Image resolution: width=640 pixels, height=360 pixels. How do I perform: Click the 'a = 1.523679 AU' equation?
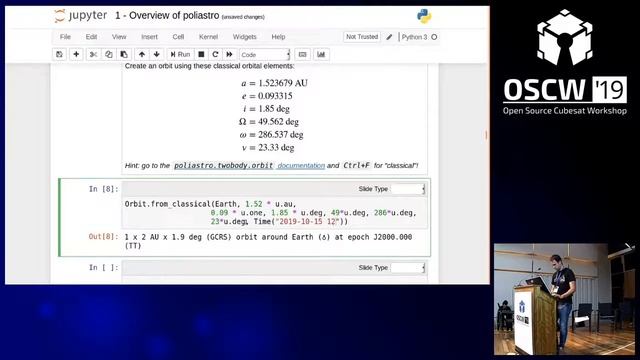[x=274, y=83]
